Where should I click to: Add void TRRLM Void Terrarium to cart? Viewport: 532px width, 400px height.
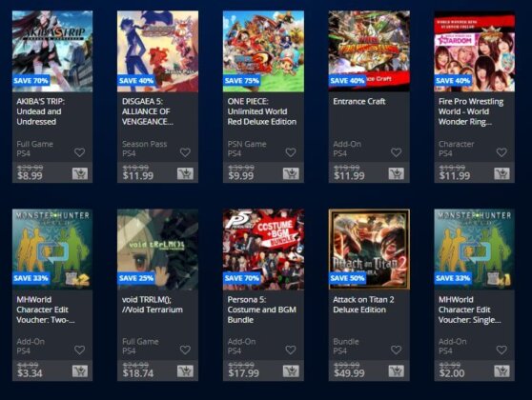[185, 371]
